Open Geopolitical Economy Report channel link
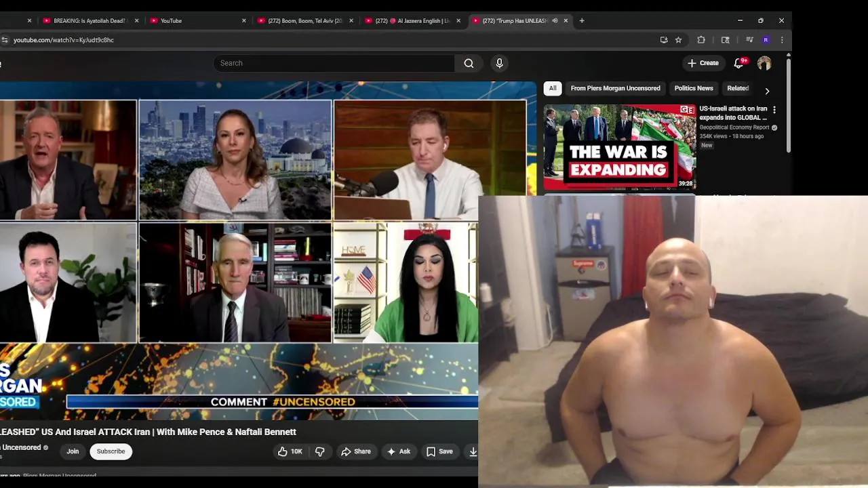868x488 pixels. [734, 127]
